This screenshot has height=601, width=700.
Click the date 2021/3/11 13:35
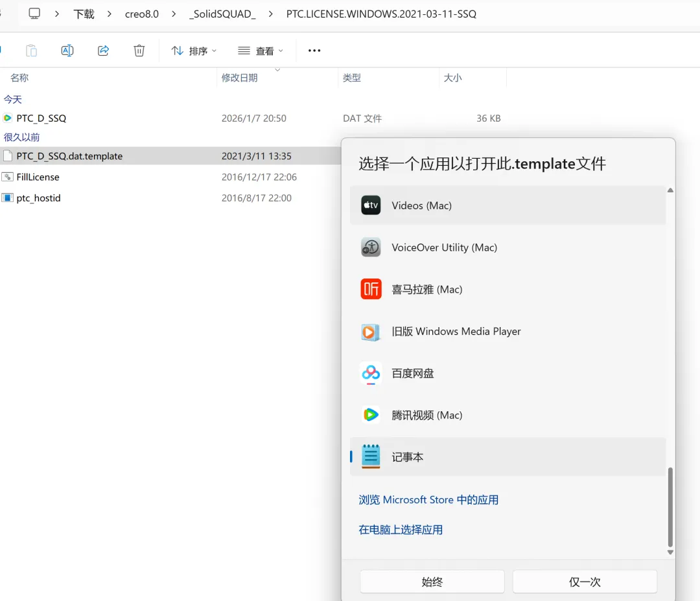[256, 155]
